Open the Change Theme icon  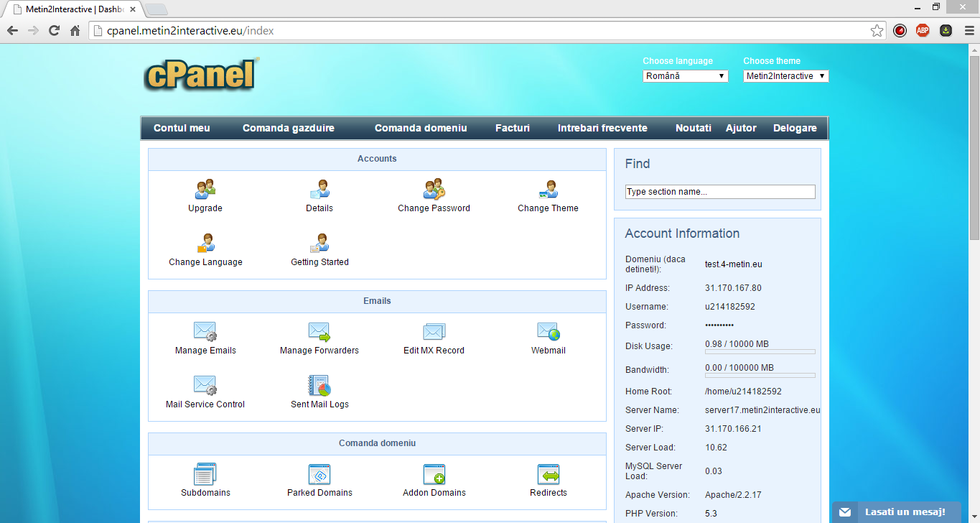coord(549,190)
